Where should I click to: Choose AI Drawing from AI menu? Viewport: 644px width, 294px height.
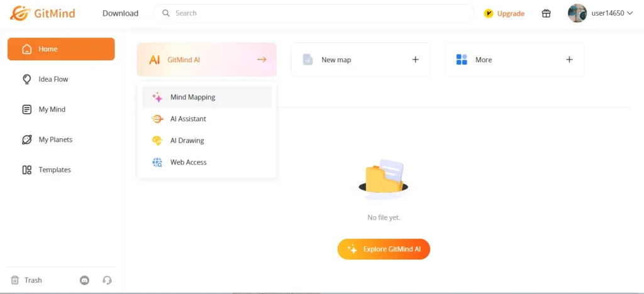206,140
